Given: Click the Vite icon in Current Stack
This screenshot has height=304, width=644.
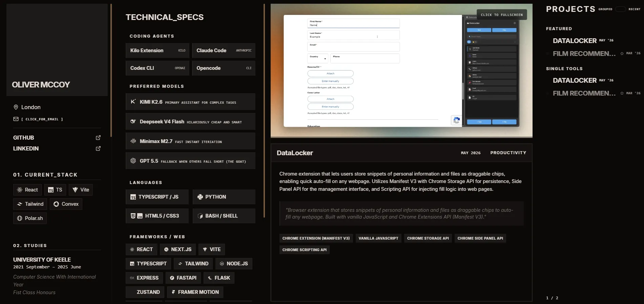Looking at the screenshot, I should pyautogui.click(x=75, y=190).
